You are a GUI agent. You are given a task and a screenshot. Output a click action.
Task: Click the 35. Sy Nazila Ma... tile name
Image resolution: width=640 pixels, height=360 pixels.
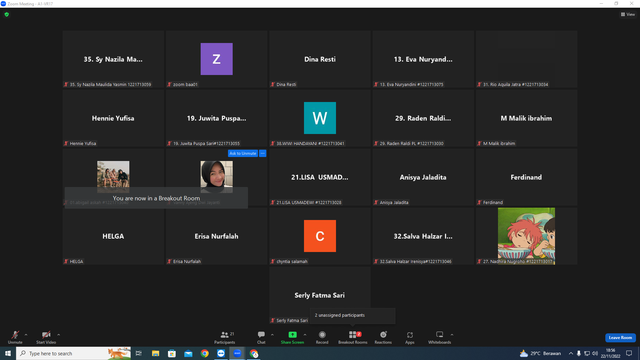(113, 59)
